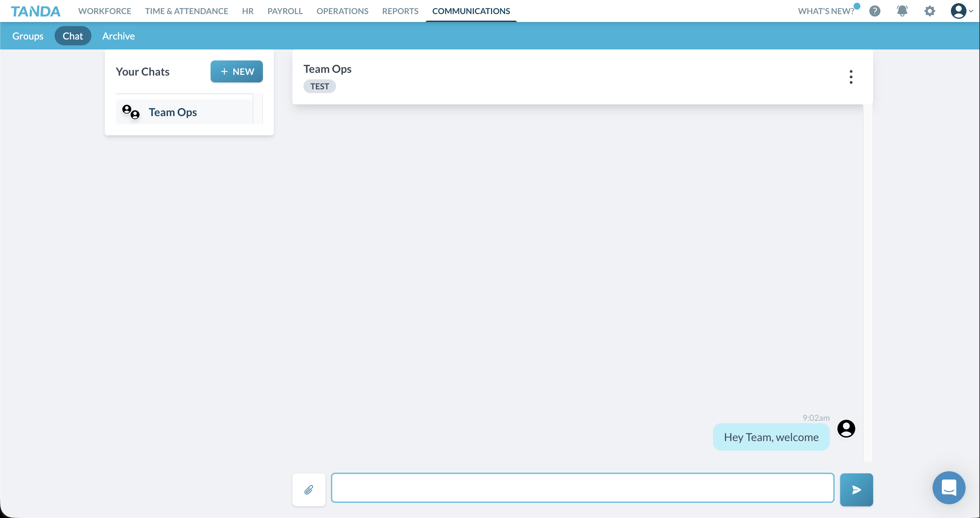Screen dimensions: 980x518
Task: Select the Chat tab toggle
Action: pyautogui.click(x=73, y=35)
